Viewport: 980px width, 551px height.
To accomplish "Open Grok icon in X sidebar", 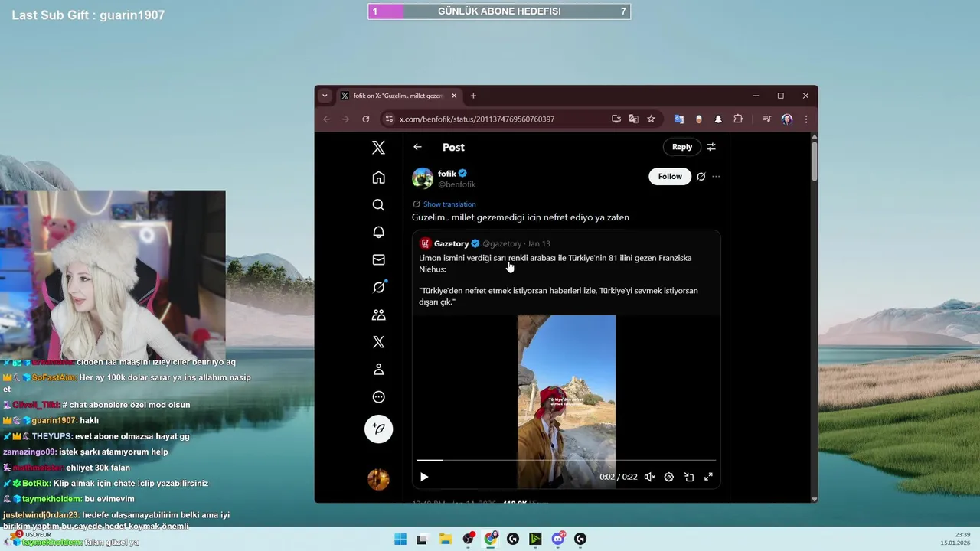I will pyautogui.click(x=378, y=288).
